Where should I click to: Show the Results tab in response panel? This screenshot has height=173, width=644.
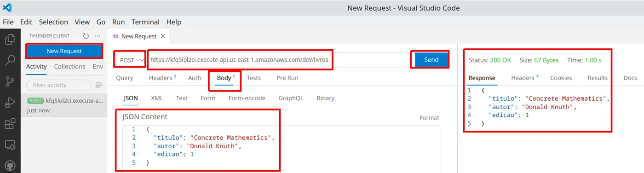[598, 78]
